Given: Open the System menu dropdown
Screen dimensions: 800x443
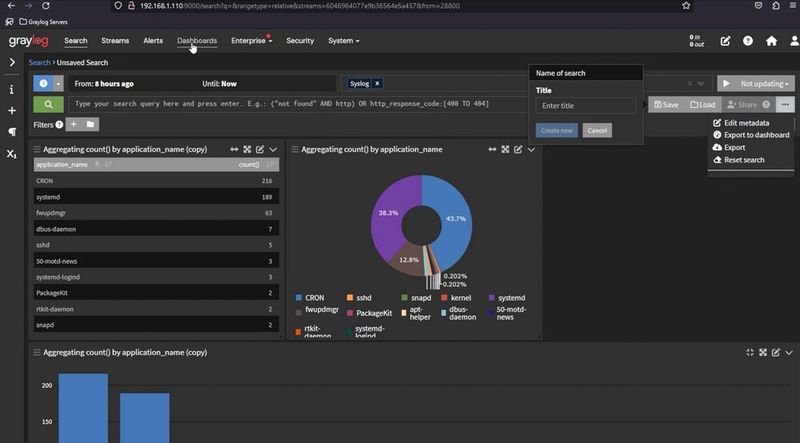Looking at the screenshot, I should (343, 41).
